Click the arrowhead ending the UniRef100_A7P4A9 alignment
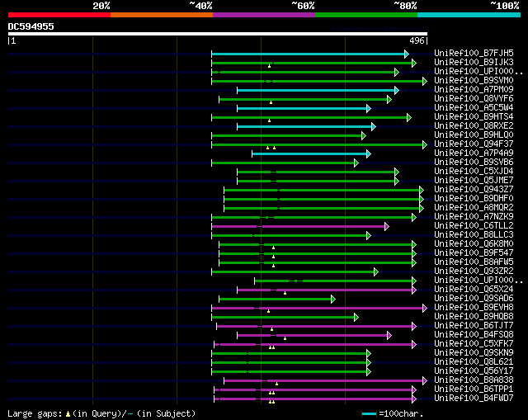528x420 pixels. pyautogui.click(x=369, y=154)
